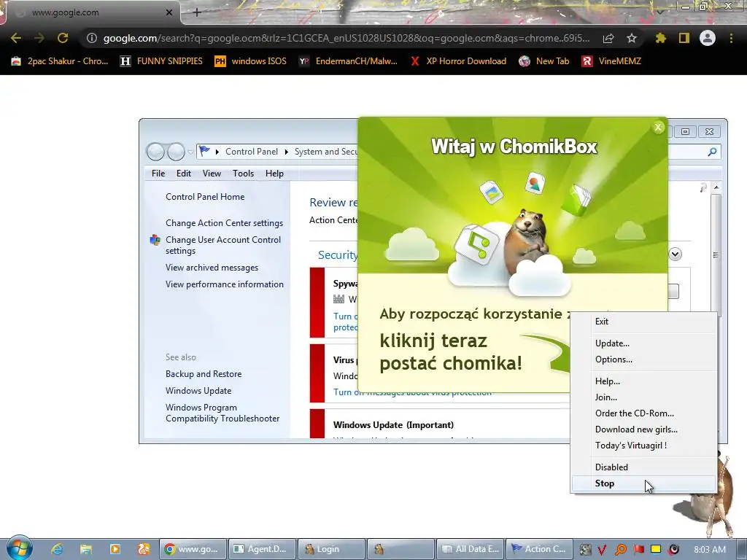Open View performance information link
Viewport: 747px width, 560px height.
click(x=225, y=284)
